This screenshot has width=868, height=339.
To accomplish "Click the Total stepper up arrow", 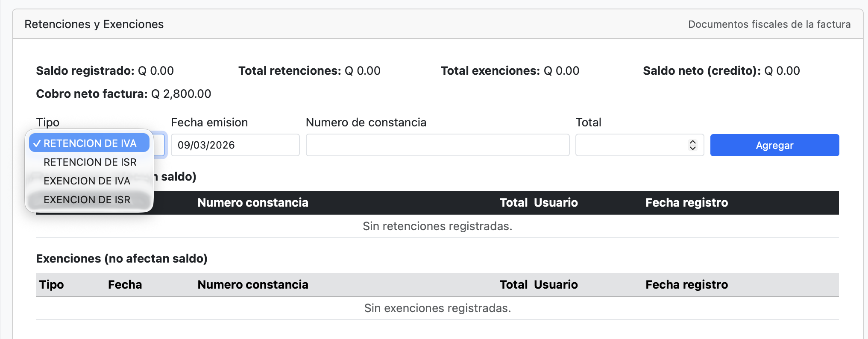I will 693,143.
